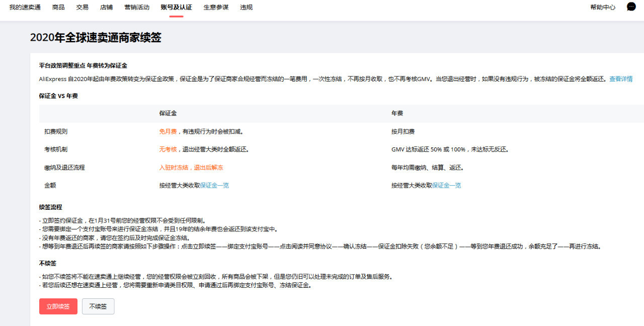Viewport: 644px width, 326px height.
Task: Select the highlighted 账号及认证 tab
Action: pyautogui.click(x=176, y=7)
